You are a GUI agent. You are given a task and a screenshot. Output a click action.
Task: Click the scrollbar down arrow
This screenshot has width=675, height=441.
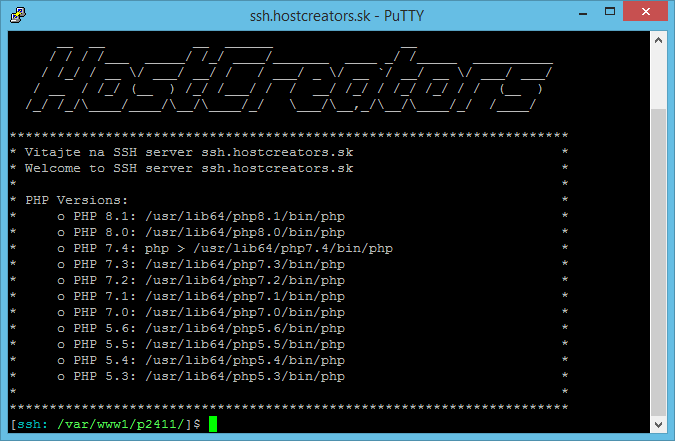click(x=658, y=425)
